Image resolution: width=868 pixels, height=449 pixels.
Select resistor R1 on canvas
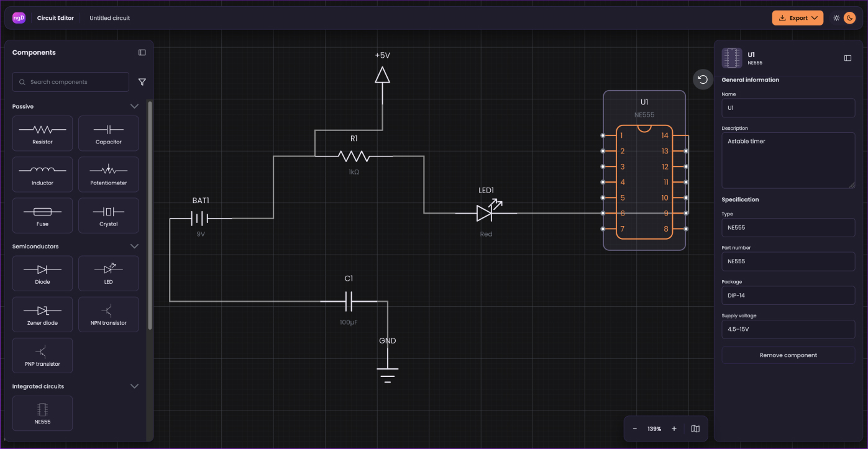click(354, 155)
